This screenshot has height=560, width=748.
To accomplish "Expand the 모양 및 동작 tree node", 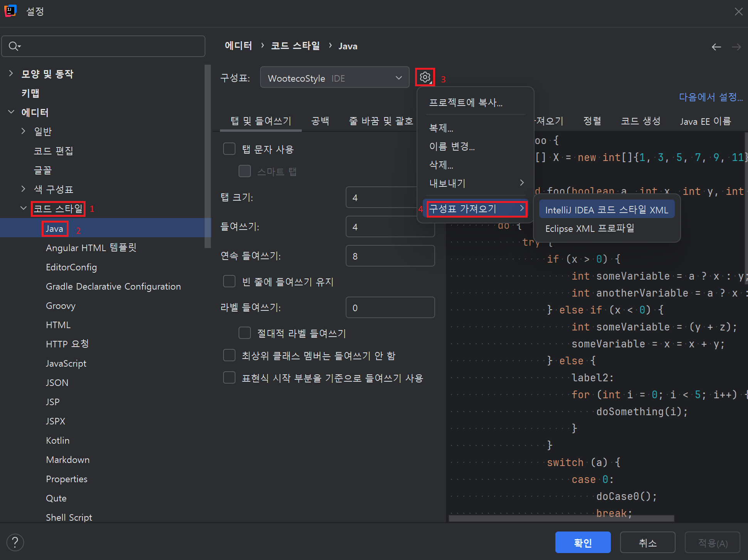I will coord(11,73).
